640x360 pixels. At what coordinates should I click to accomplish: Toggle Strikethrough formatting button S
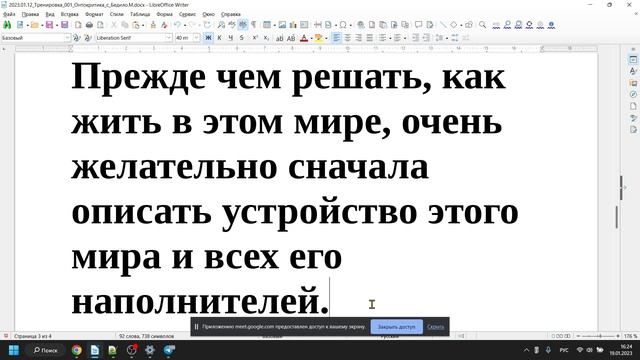point(242,38)
